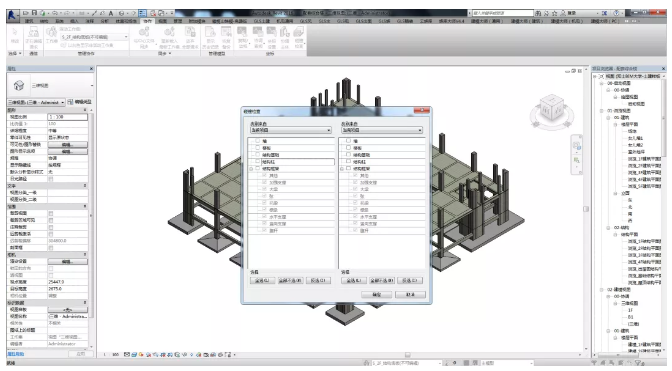This screenshot has width=672, height=371.
Task: Check 楼板 in the right category list
Action: [348, 148]
